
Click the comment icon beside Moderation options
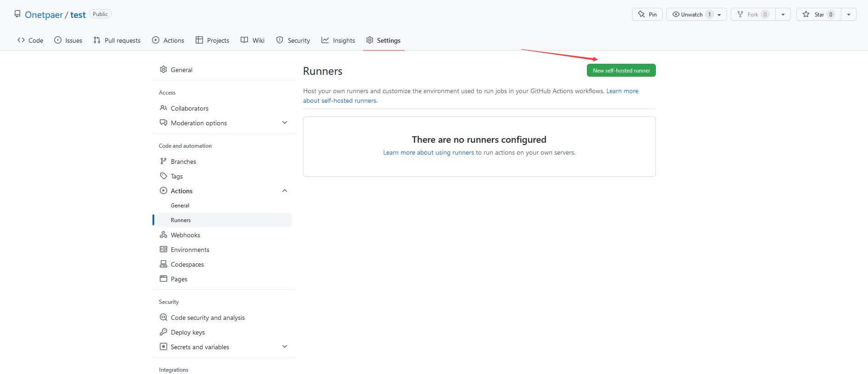point(163,123)
